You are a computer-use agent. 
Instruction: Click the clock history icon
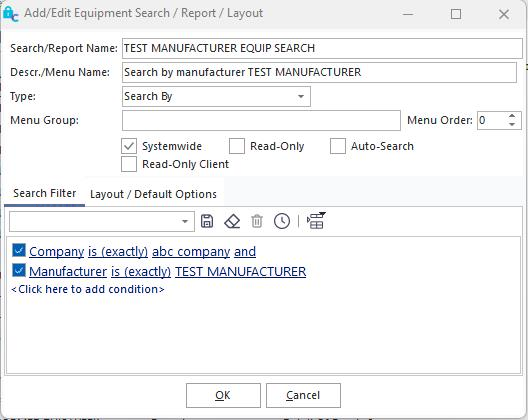(282, 221)
